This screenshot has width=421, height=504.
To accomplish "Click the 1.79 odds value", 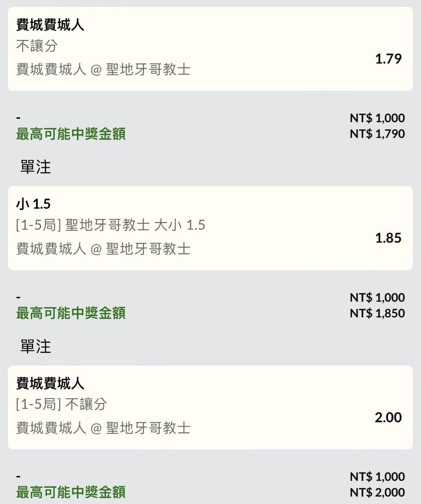I will click(388, 59).
